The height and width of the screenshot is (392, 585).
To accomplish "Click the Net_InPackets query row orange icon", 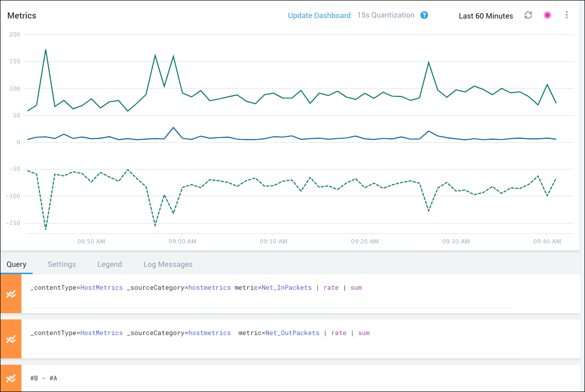I will (11, 294).
